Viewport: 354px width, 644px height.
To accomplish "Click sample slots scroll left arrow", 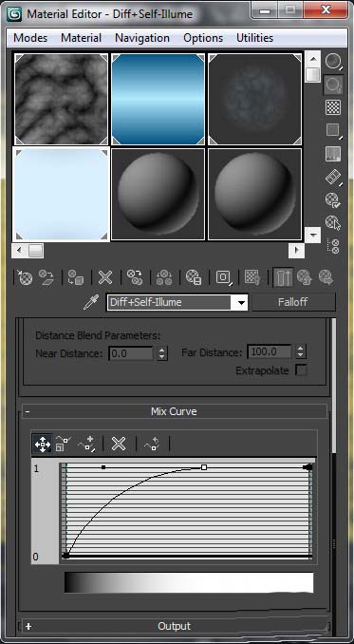I will pos(19,250).
